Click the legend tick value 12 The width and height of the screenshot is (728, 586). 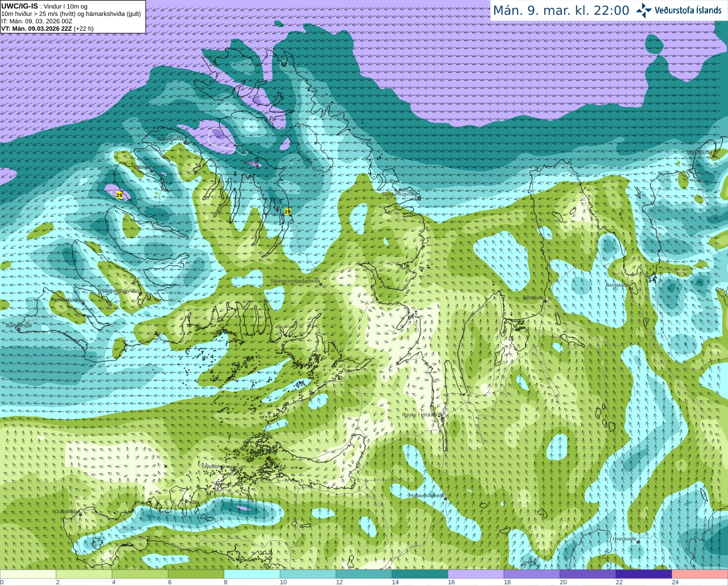[339, 582]
